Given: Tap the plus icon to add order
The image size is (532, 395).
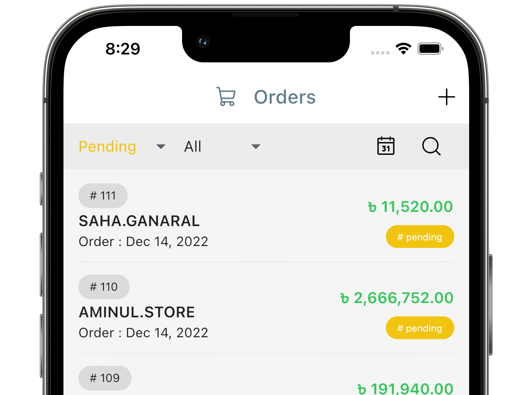Looking at the screenshot, I should tap(446, 97).
